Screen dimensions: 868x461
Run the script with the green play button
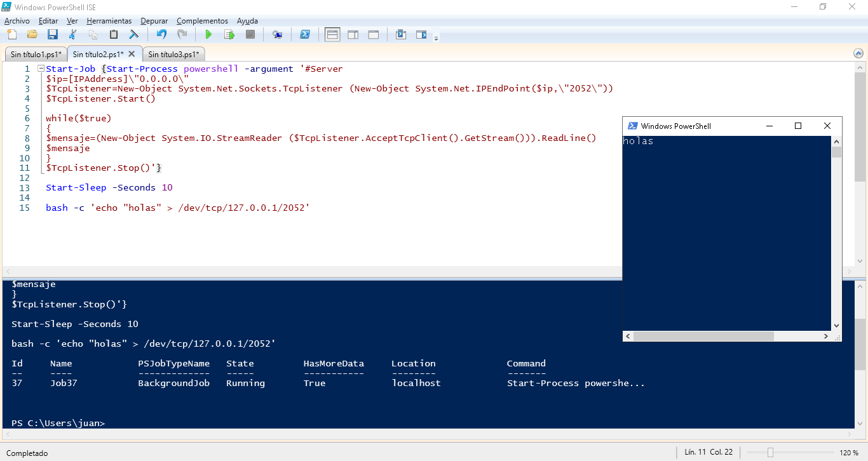pyautogui.click(x=208, y=34)
